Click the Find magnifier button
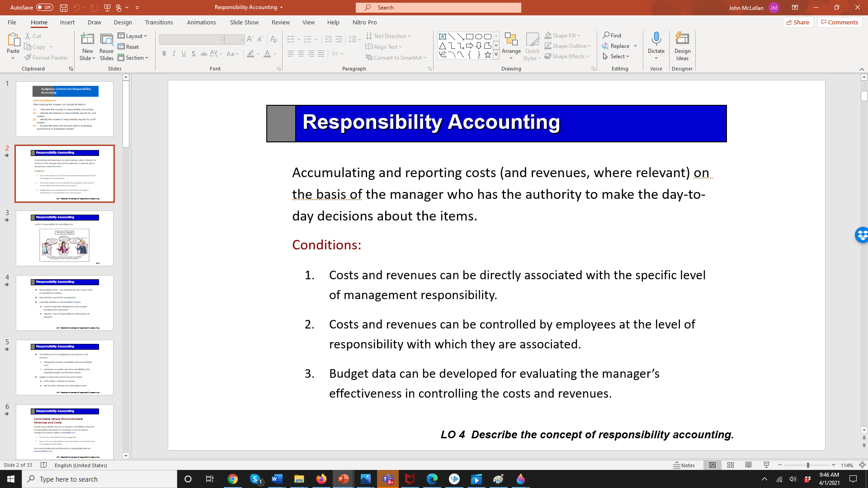The width and height of the screenshot is (868, 488). click(612, 35)
